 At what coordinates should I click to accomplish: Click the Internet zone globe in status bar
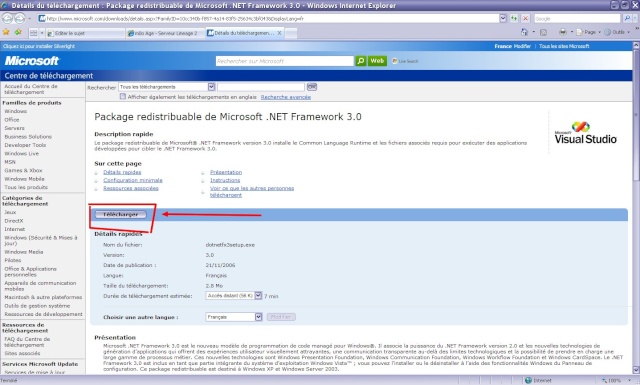pyautogui.click(x=528, y=380)
